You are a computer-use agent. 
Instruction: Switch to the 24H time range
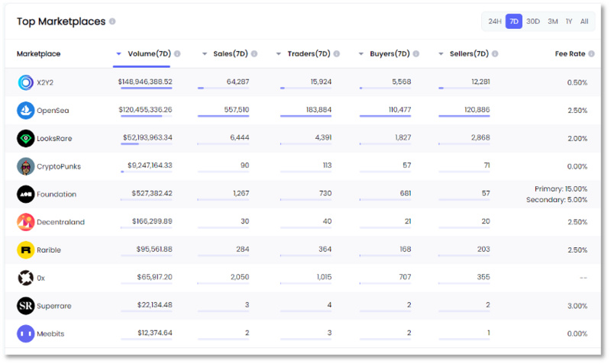(x=495, y=21)
